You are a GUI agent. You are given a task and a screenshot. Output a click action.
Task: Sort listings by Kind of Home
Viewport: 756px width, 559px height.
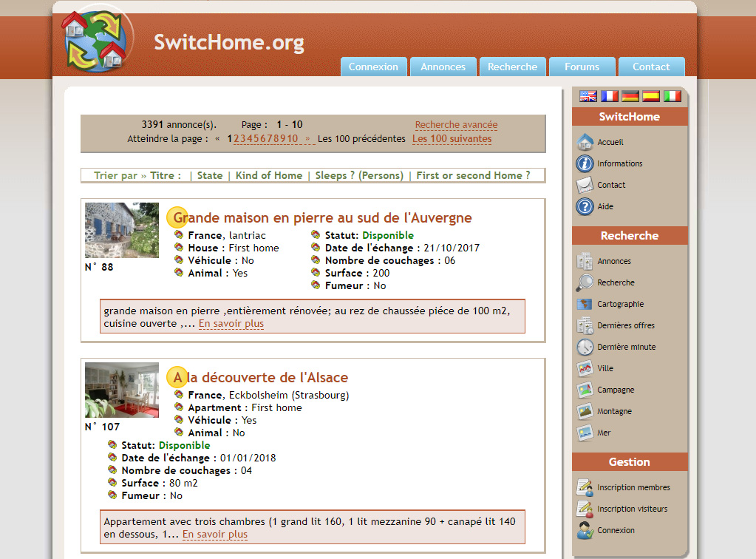pos(268,176)
